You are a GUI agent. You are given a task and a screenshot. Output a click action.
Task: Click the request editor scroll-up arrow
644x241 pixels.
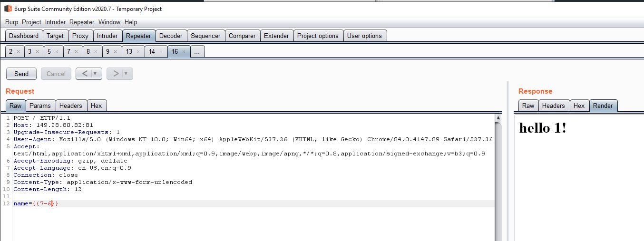pyautogui.click(x=498, y=117)
